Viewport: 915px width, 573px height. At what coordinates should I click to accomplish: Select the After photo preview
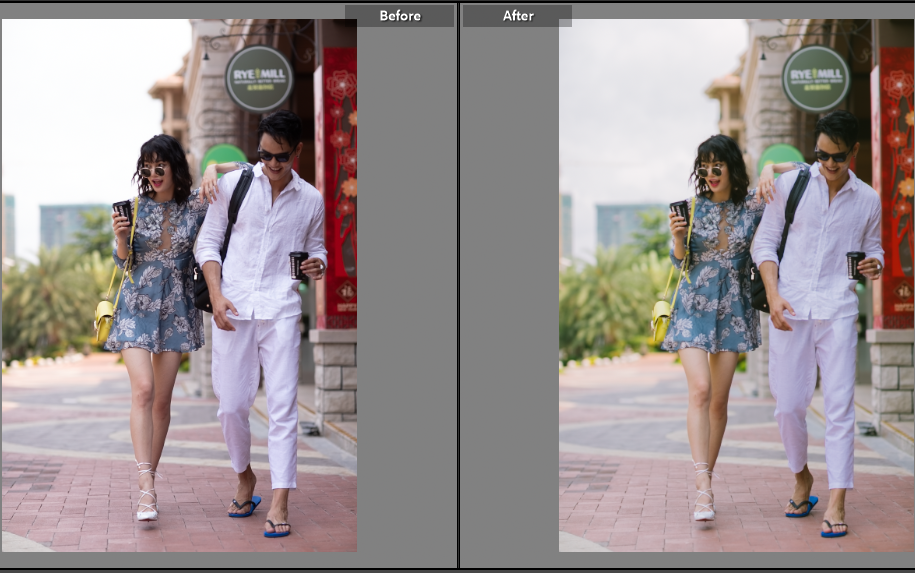(736, 285)
